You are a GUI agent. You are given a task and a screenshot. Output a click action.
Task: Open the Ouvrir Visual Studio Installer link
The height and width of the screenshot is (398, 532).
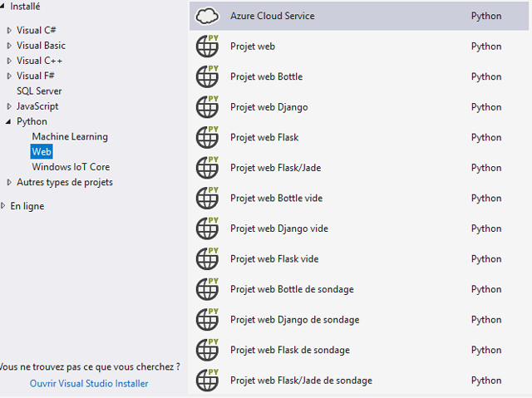[89, 383]
